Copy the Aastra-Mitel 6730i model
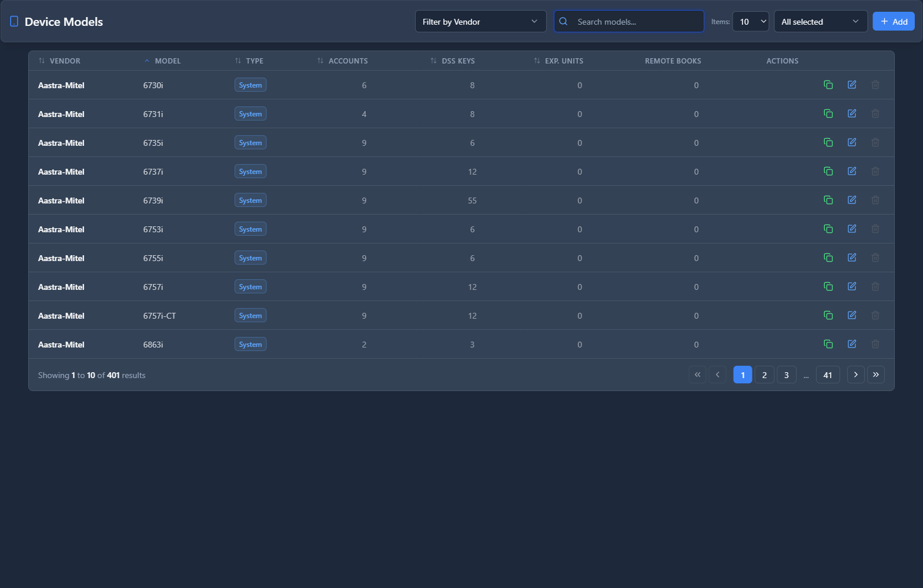 pyautogui.click(x=828, y=85)
